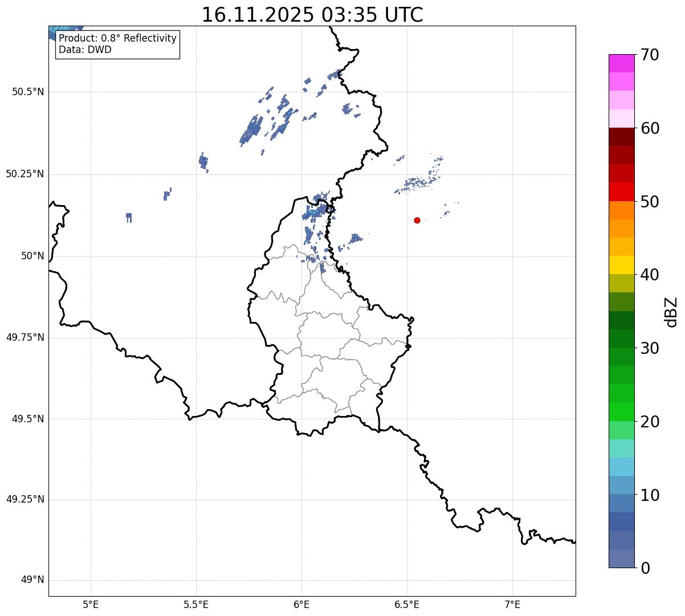This screenshot has height=616, width=685.
Task: Click the 7°E longitude label
Action: pyautogui.click(x=512, y=605)
